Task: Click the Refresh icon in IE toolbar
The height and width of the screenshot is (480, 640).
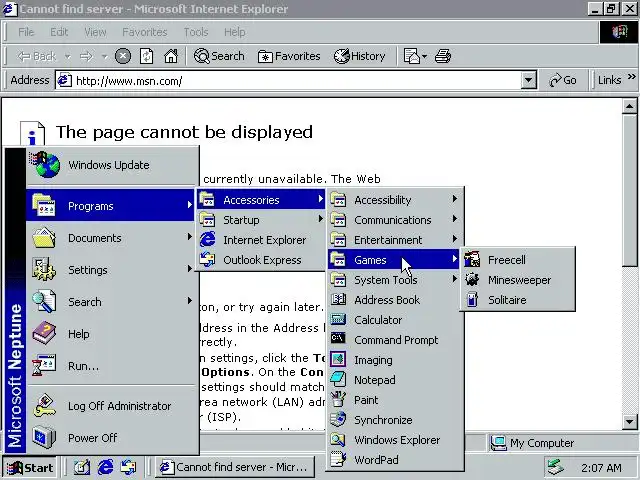Action: [147, 56]
